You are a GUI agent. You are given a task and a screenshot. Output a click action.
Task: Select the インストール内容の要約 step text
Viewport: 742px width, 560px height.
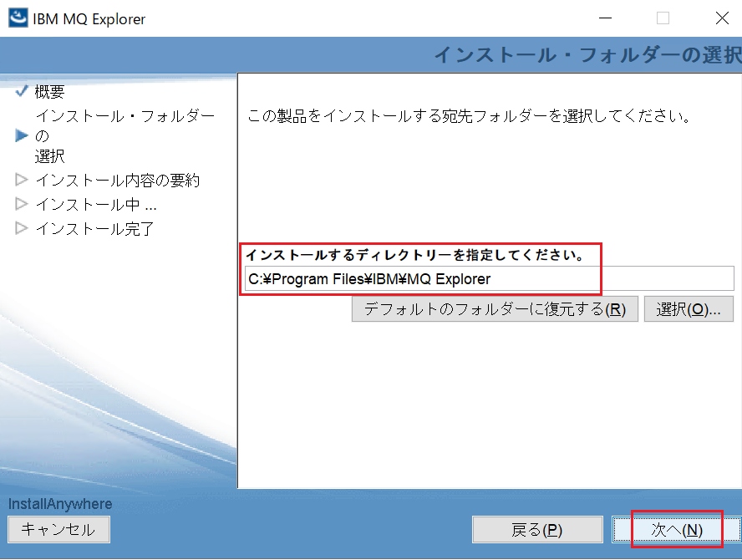[x=118, y=181]
